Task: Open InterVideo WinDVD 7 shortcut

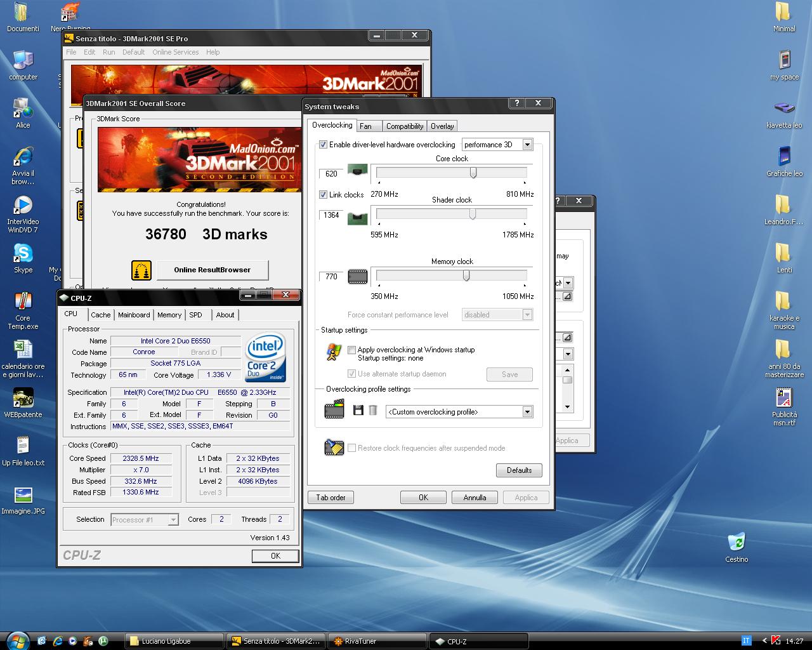Action: tap(23, 205)
